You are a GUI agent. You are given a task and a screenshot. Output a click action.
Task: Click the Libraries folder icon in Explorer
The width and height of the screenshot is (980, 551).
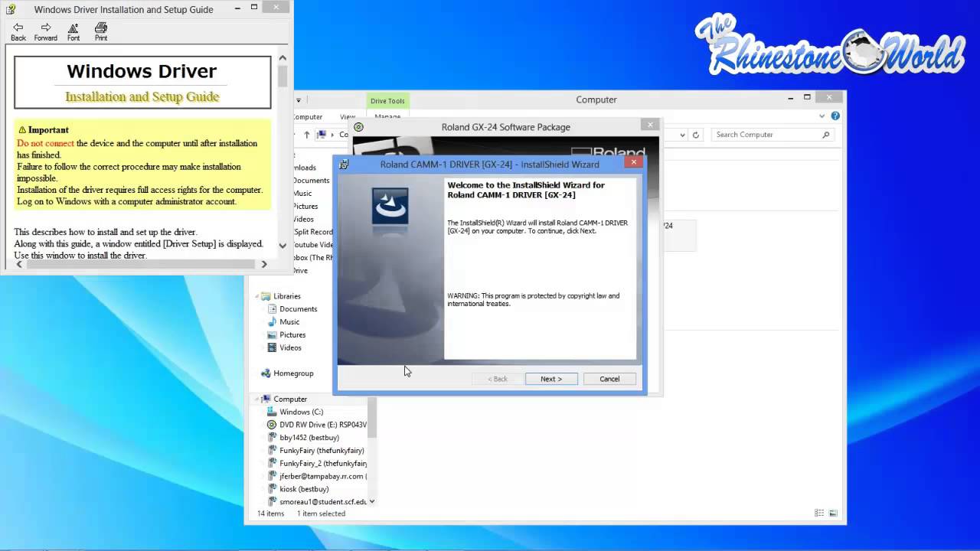[x=266, y=296]
